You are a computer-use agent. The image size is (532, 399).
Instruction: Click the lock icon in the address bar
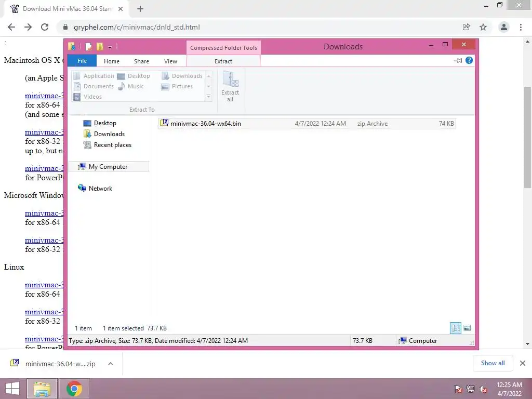tap(66, 27)
